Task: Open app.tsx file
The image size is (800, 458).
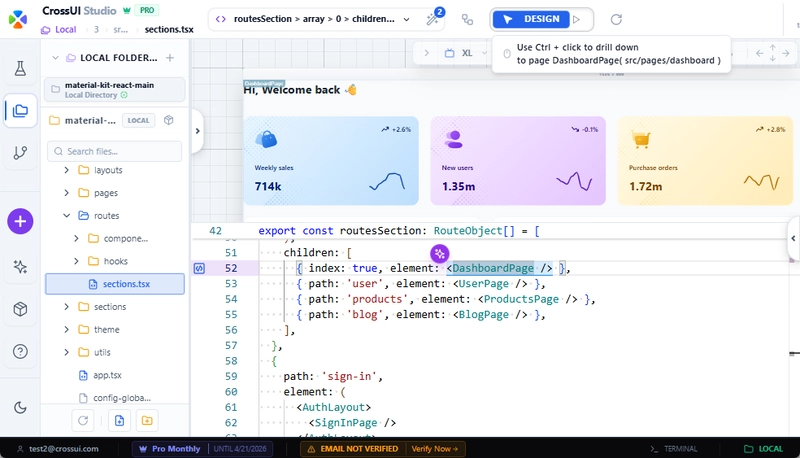Action: click(107, 375)
